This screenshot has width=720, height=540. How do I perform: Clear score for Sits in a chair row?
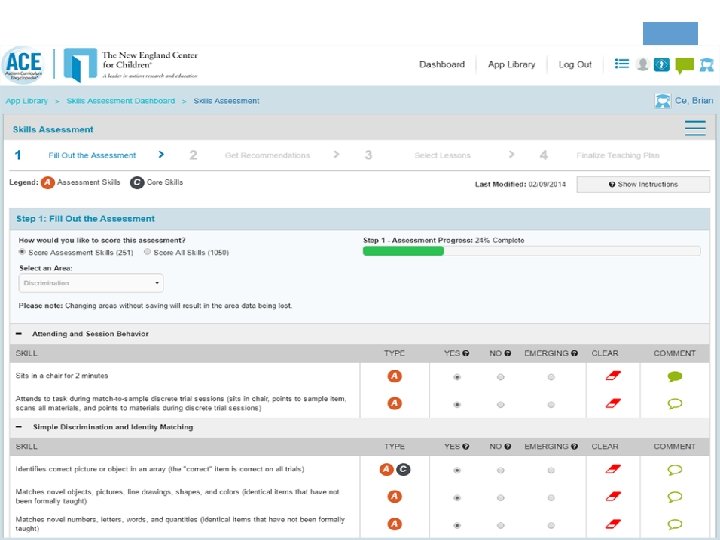point(613,376)
